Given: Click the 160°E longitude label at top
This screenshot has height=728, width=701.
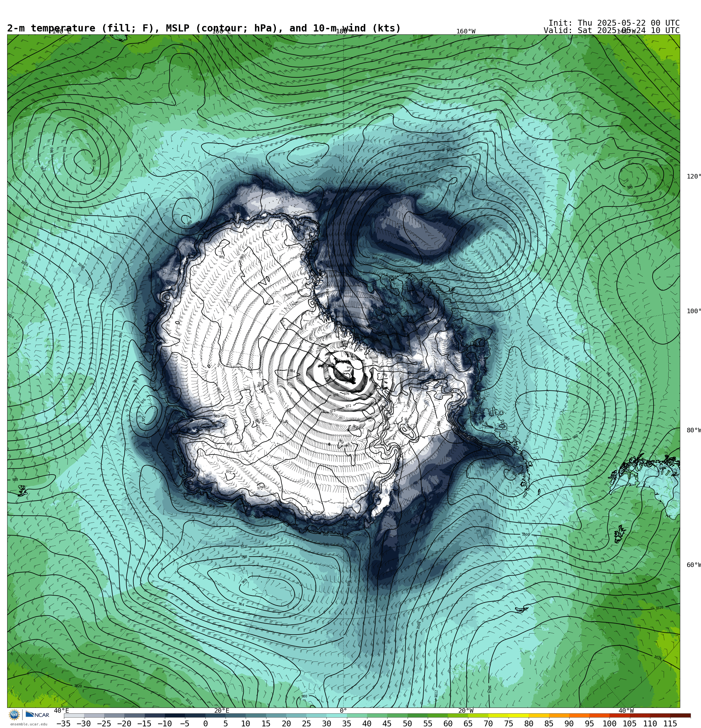Looking at the screenshot, I should point(221,31).
